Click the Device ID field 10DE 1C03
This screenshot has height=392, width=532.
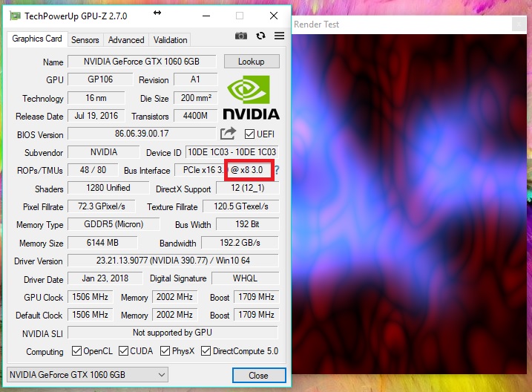(x=232, y=151)
